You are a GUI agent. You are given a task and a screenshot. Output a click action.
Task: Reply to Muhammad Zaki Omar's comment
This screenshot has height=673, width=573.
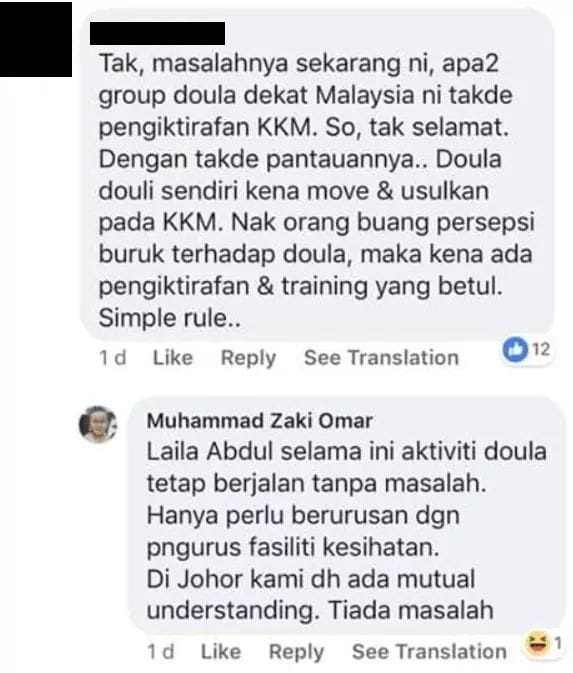pos(296,652)
